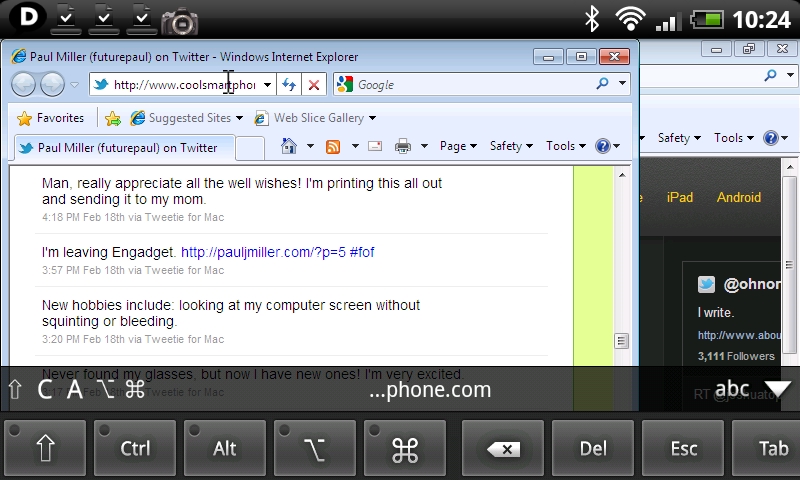The image size is (800, 480).
Task: Stop loading with the red X icon
Action: pos(314,85)
